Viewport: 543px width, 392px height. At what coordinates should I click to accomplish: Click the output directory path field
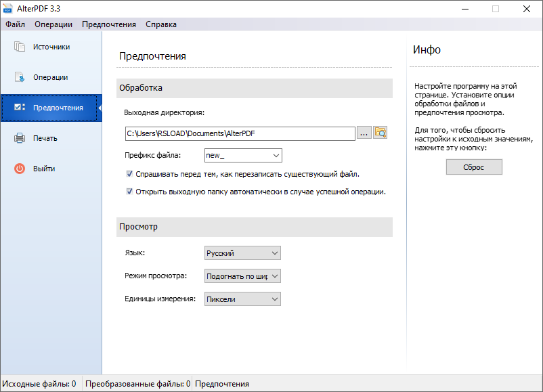[240, 133]
